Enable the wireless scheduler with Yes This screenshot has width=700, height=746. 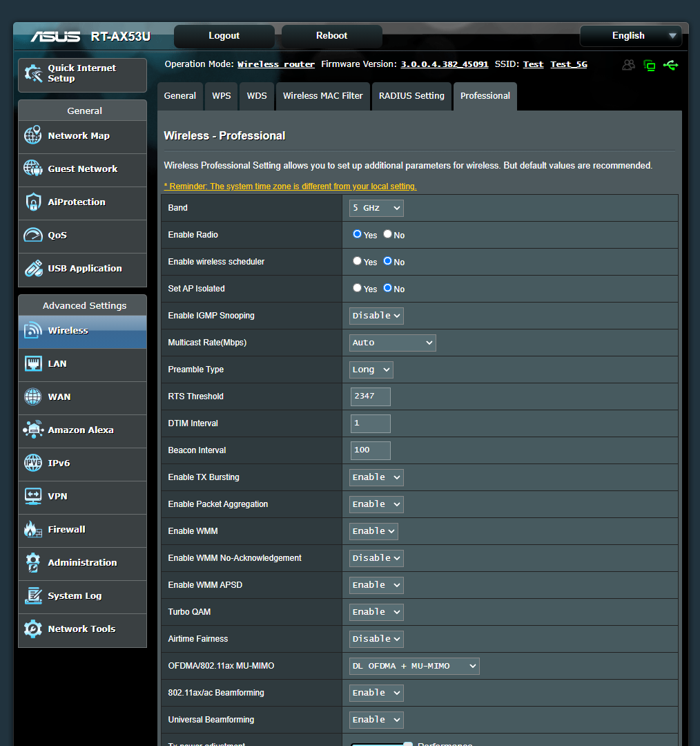[357, 261]
